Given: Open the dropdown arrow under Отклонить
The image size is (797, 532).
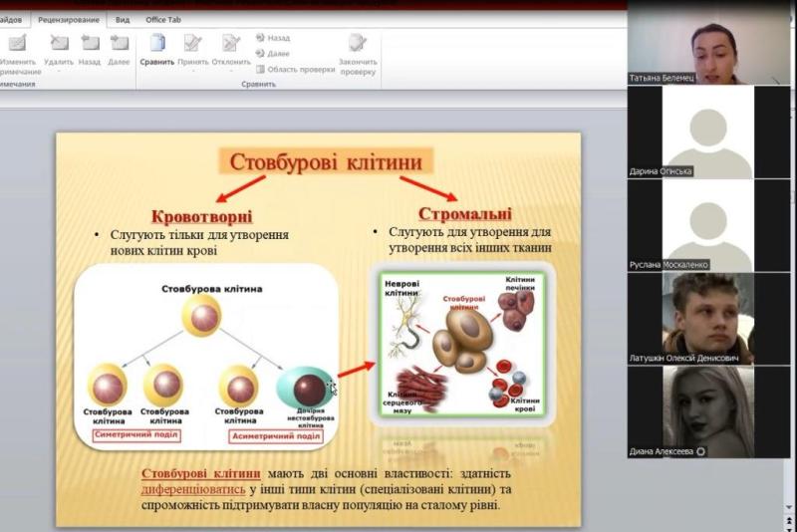Looking at the screenshot, I should coord(231,72).
